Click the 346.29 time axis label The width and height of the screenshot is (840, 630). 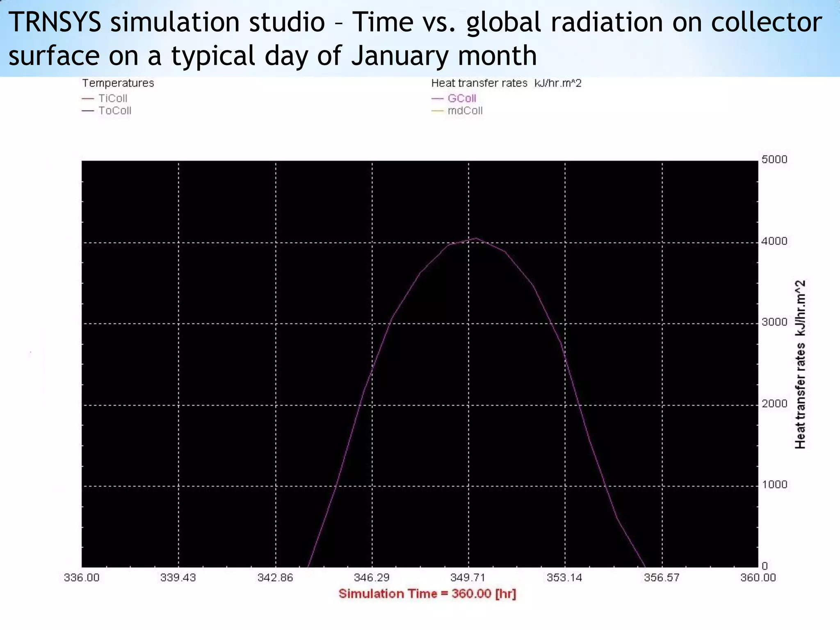(372, 578)
